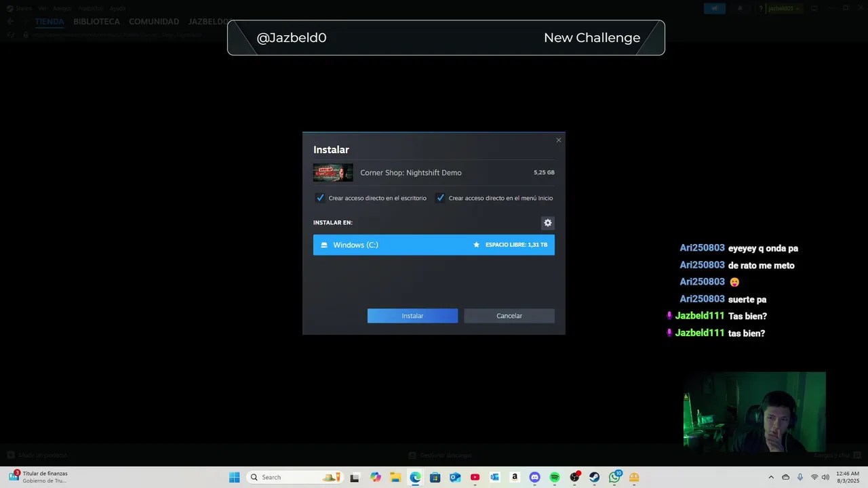Click Steam announcements megaphone button

click(x=713, y=8)
